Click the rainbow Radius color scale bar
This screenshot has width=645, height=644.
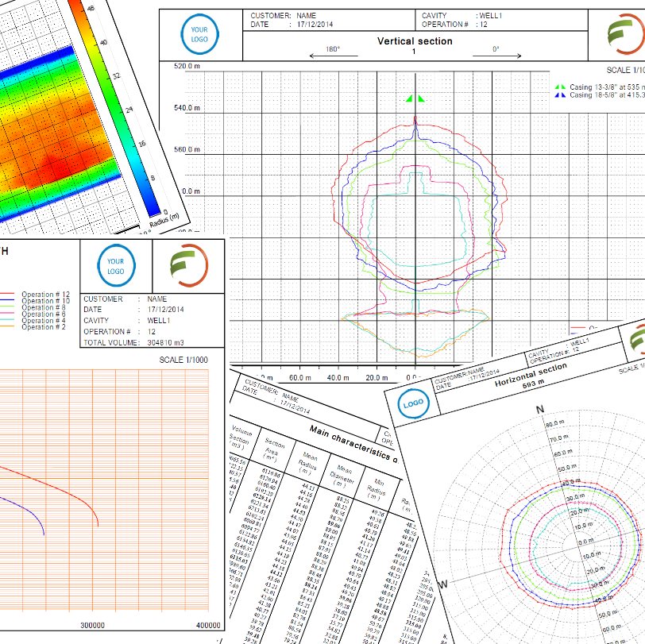coord(114,108)
